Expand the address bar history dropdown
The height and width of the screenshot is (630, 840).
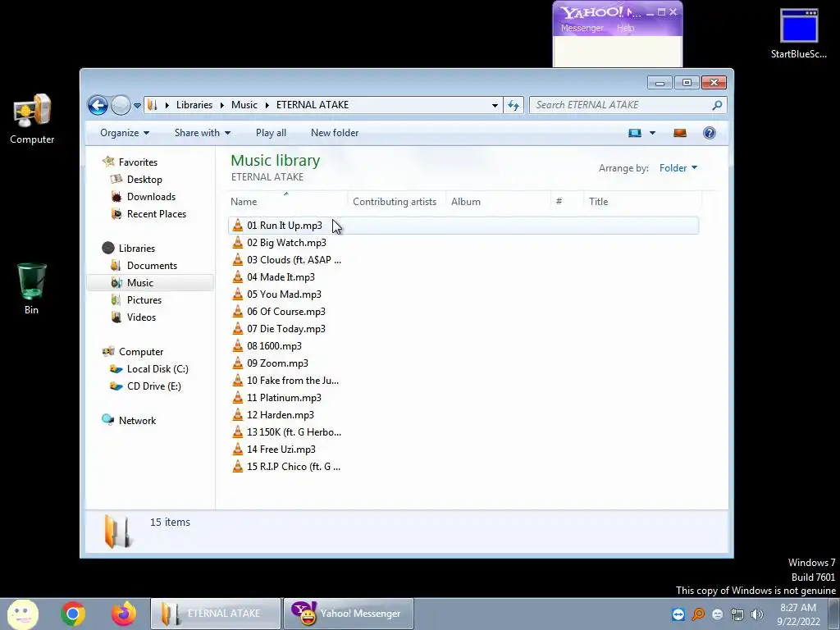point(495,105)
